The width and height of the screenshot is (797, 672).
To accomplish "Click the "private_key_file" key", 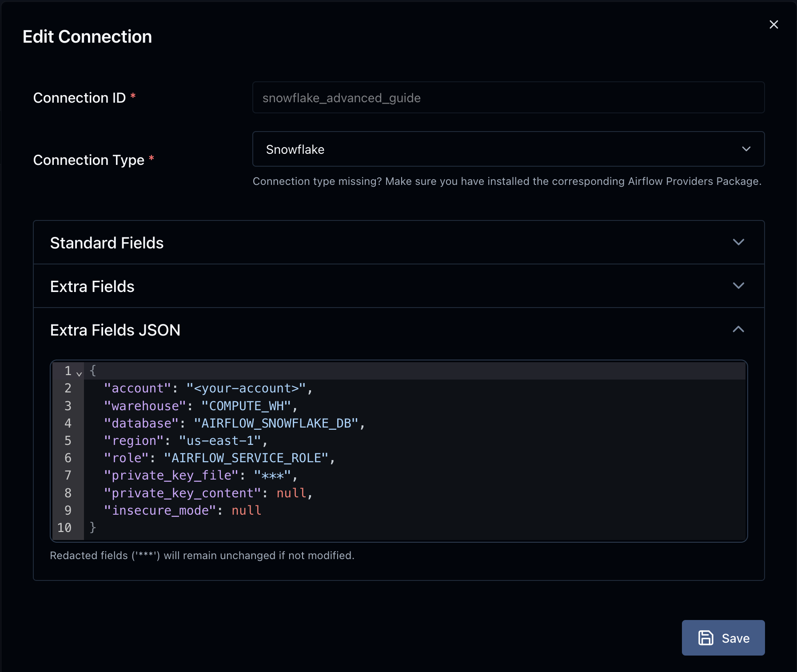I will (x=171, y=476).
